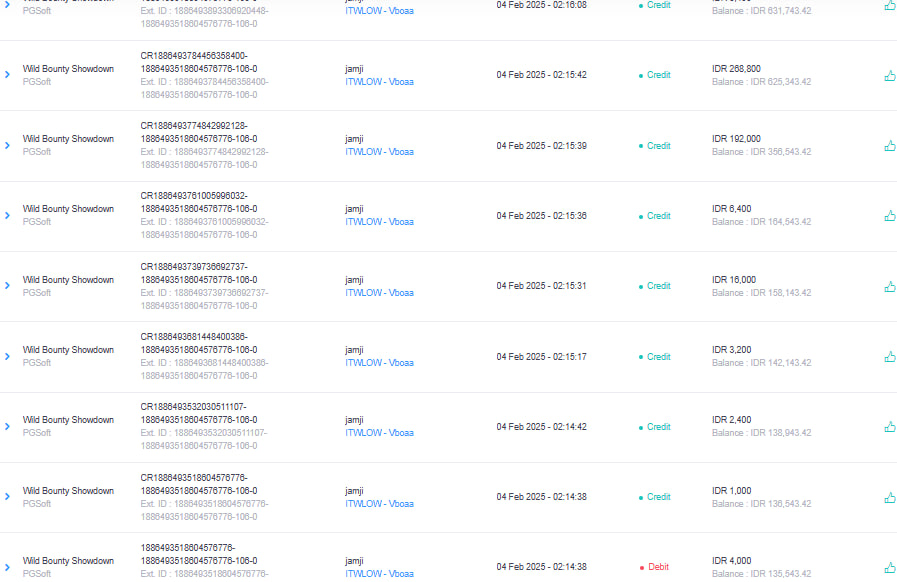Click Credit status in 02:15:42 row

point(658,75)
